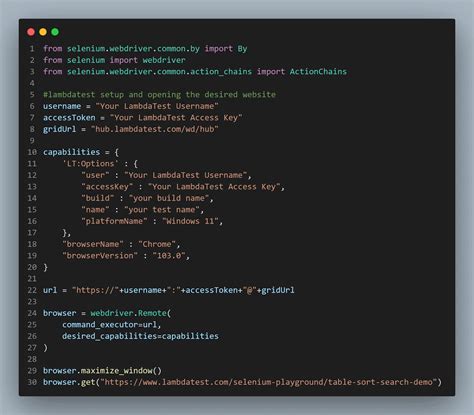Click "your test name" string
Screen dimensions: 474x415
pos(162,210)
